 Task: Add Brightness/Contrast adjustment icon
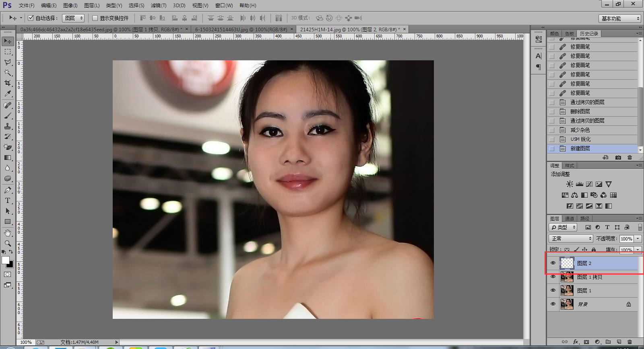570,184
